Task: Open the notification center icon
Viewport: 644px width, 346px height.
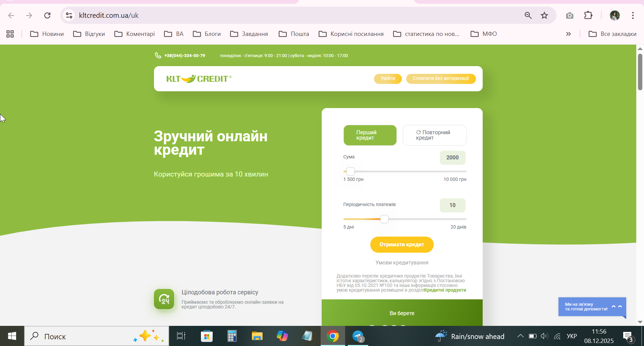Action: (x=628, y=336)
